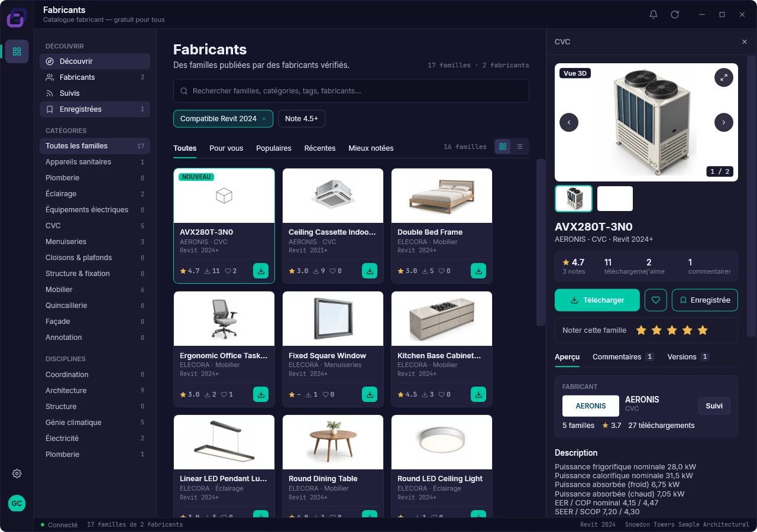Click the families search field
Viewport: 757px width, 532px height.
pyautogui.click(x=351, y=91)
